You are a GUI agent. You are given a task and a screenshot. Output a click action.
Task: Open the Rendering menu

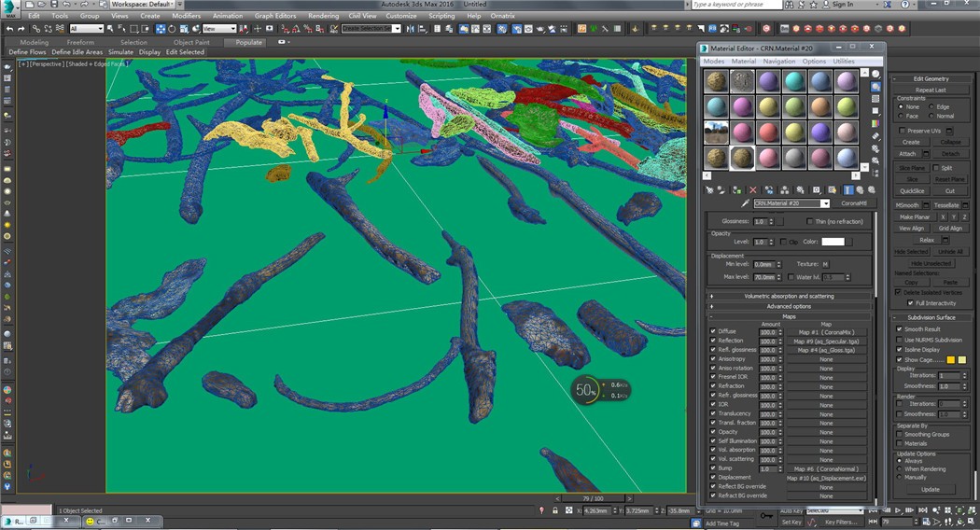pos(323,16)
